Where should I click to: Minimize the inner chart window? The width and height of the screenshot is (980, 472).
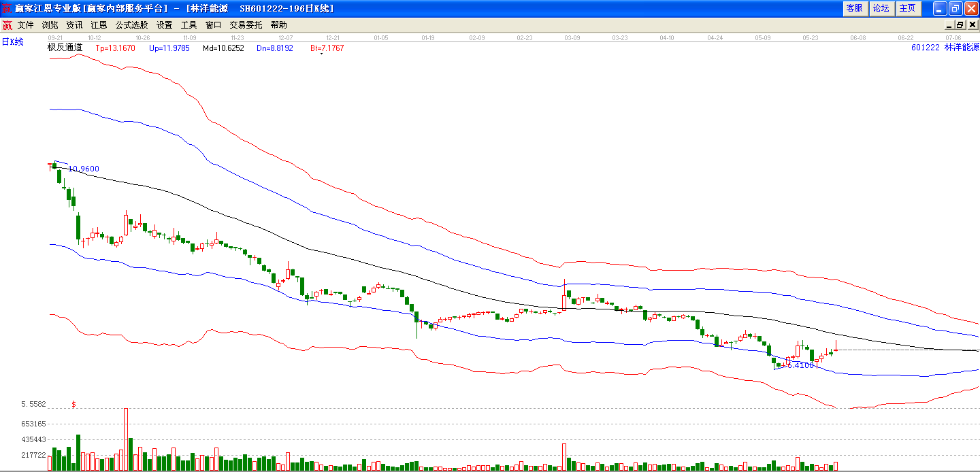point(949,25)
